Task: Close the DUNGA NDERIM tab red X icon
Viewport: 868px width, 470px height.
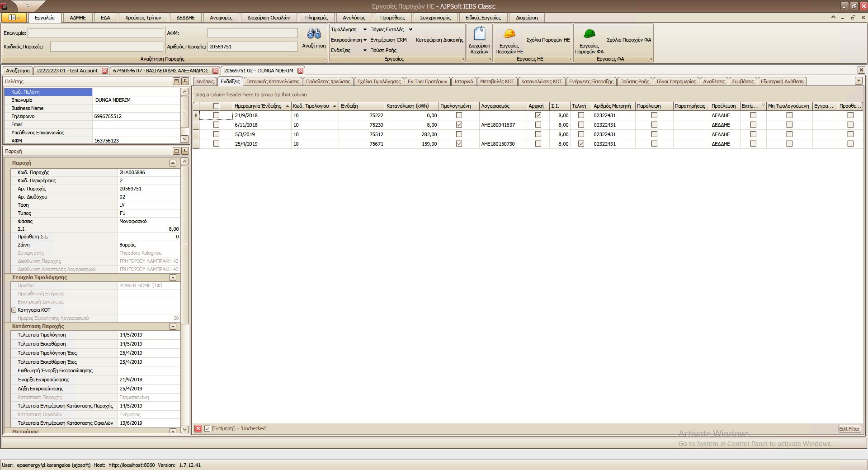Action: point(300,71)
